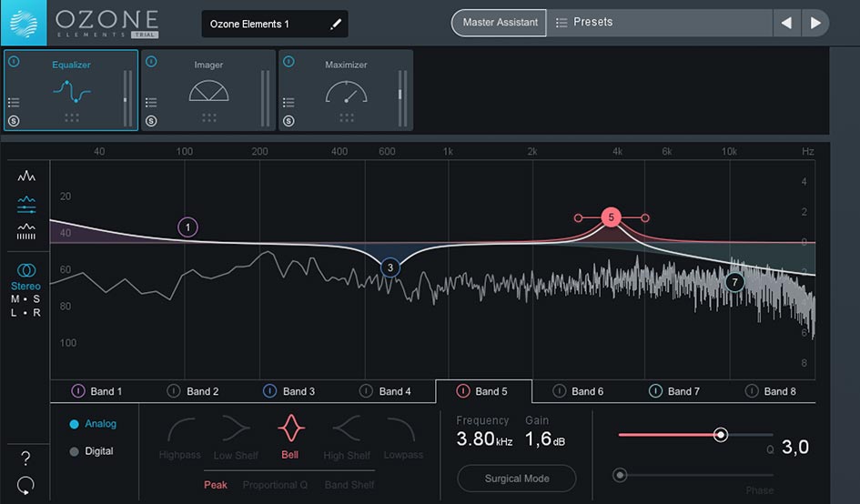Grab Equalizer module drag handle dots
This screenshot has width=860, height=504.
point(72,117)
